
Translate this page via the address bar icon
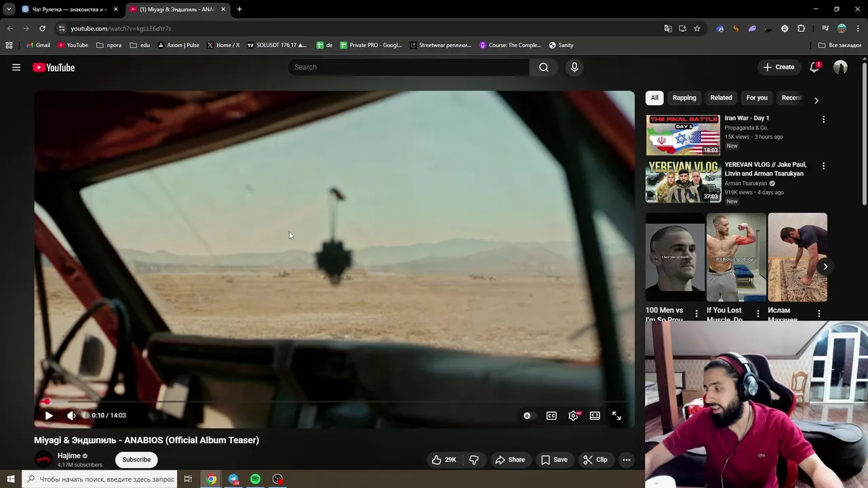[668, 28]
